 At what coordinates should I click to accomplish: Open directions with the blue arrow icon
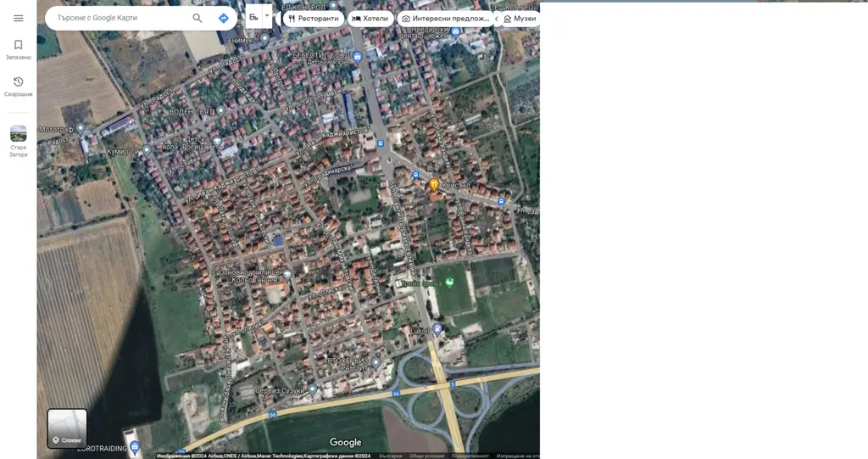223,18
